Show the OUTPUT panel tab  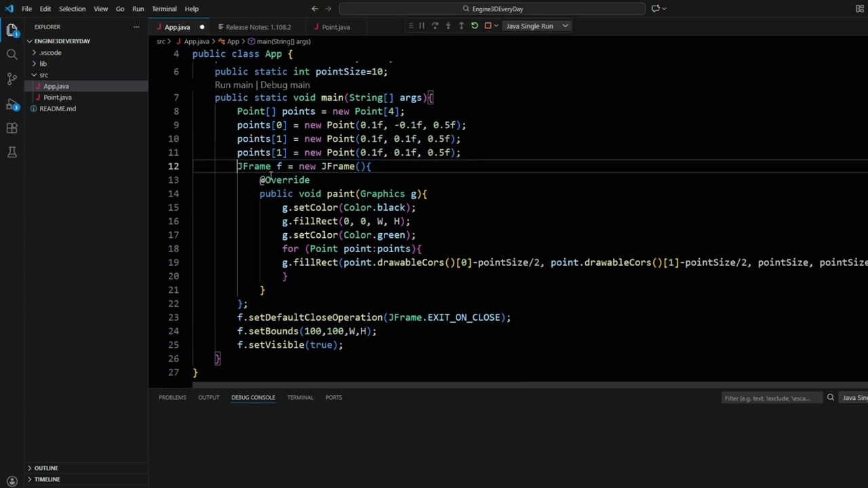[x=209, y=398]
